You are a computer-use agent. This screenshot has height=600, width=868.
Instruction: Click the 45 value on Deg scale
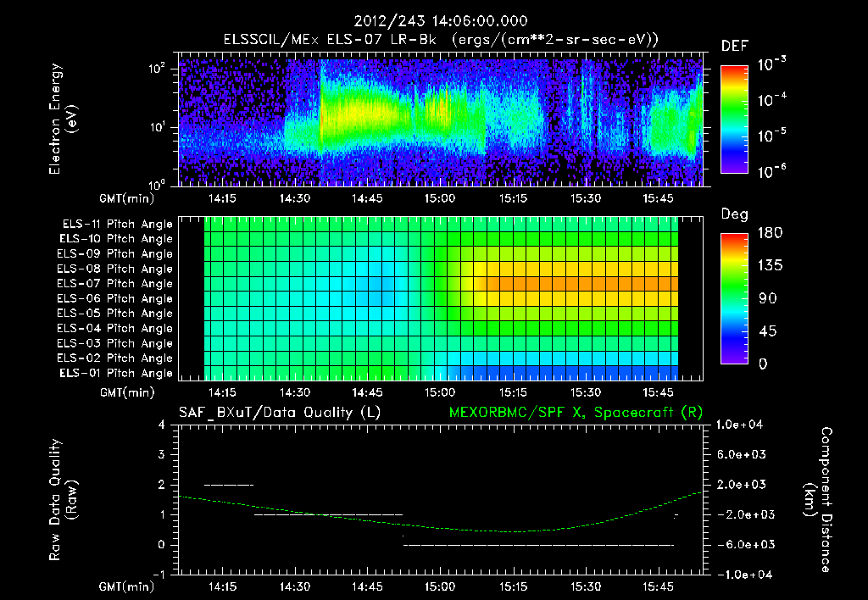tap(767, 331)
